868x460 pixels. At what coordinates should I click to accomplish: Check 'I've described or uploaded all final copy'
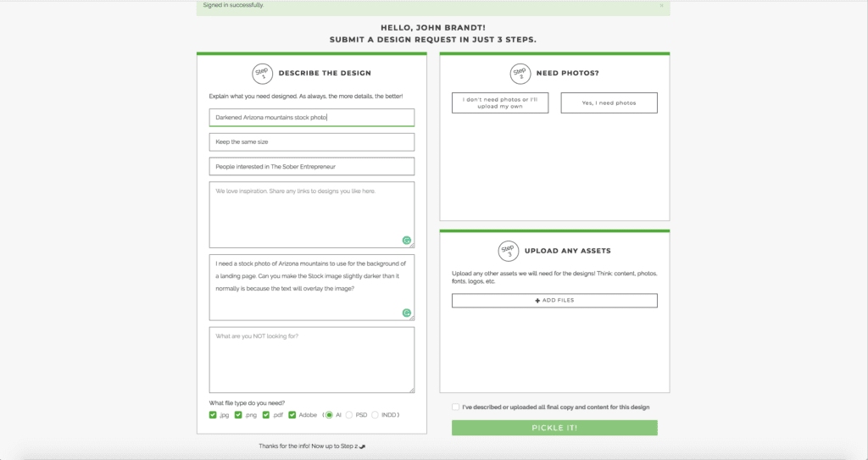tap(455, 407)
